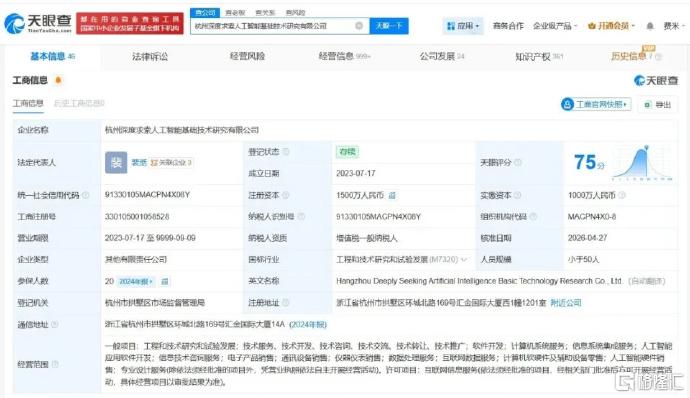Click the 导出 export button
Viewport: 690px width, 398px height.
[658, 105]
